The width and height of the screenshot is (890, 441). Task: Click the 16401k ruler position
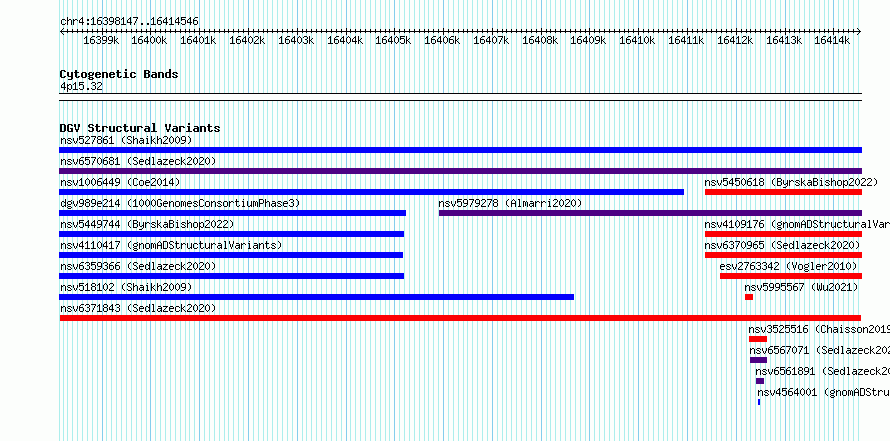tap(198, 40)
